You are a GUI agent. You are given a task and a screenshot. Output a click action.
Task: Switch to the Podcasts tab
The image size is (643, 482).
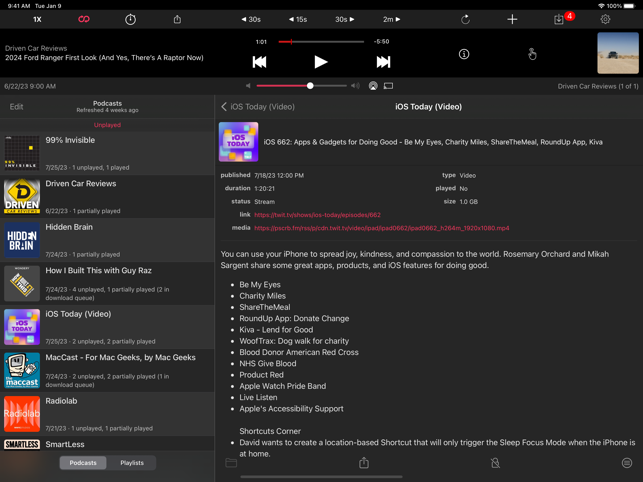click(x=83, y=463)
